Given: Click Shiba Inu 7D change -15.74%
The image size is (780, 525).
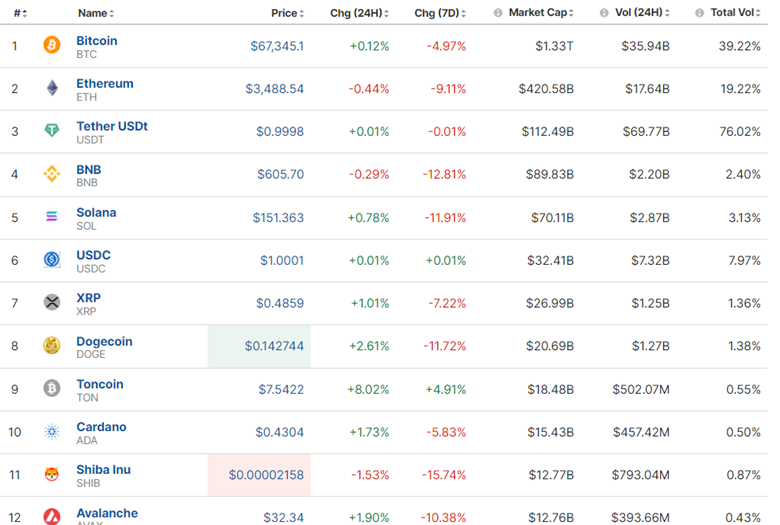Looking at the screenshot, I should coord(444,475).
